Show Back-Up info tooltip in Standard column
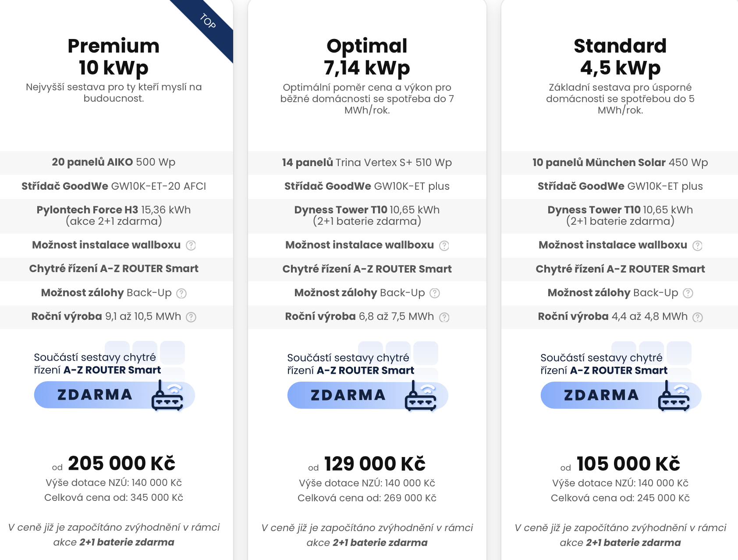Image resolution: width=738 pixels, height=560 pixels. click(x=688, y=293)
